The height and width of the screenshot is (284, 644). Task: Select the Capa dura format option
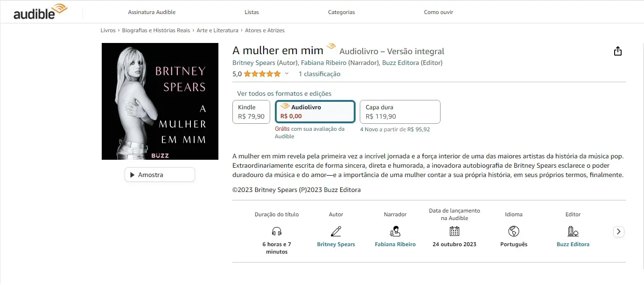point(399,112)
